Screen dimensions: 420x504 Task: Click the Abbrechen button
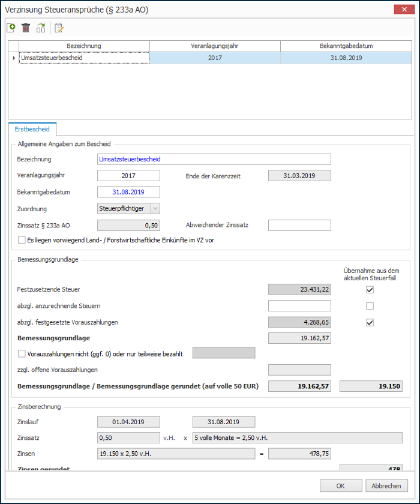(x=386, y=485)
